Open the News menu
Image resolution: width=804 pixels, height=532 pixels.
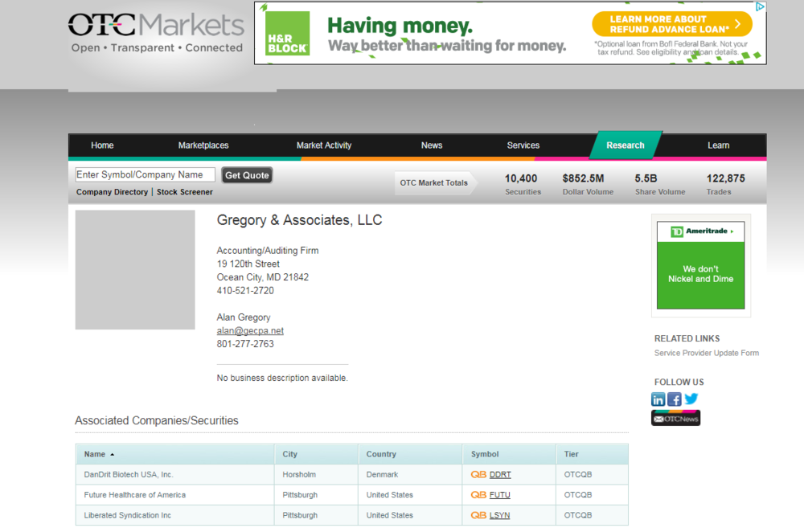(432, 145)
